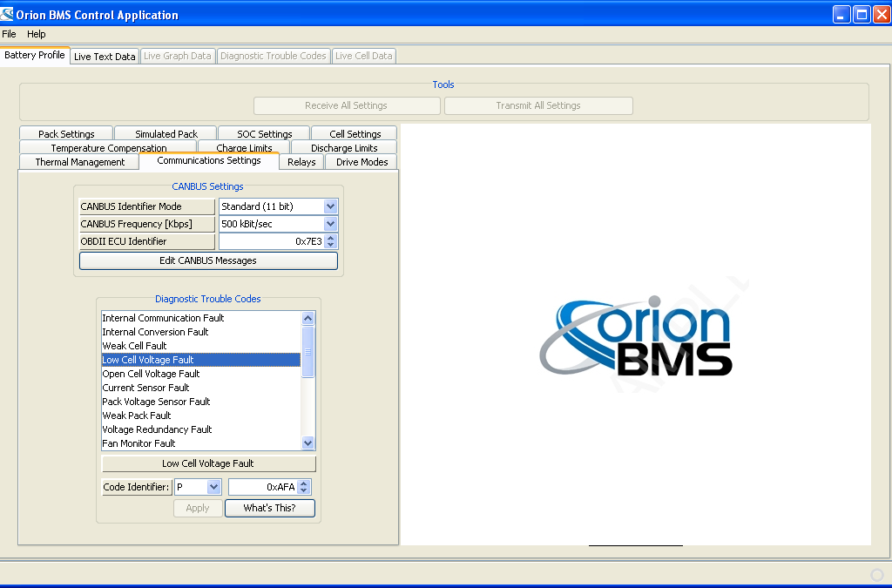Click into the OBDII ECU Identifier field
The width and height of the screenshot is (892, 588).
[x=272, y=241]
